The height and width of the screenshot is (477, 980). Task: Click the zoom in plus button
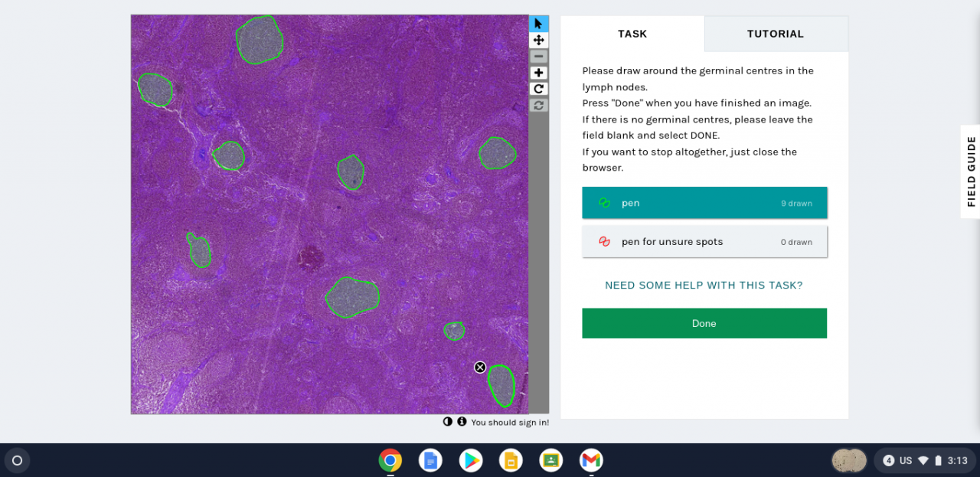click(x=539, y=73)
